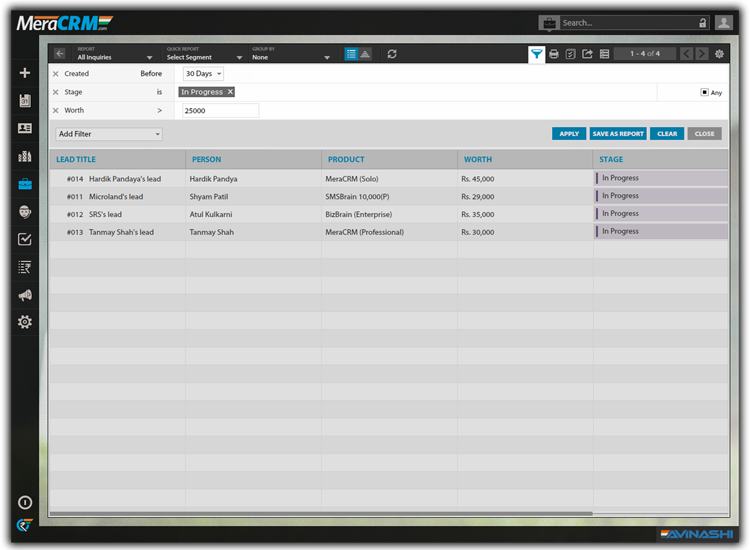Open contacts card icon in sidebar
Image resolution: width=750 pixels, height=550 pixels.
25,128
